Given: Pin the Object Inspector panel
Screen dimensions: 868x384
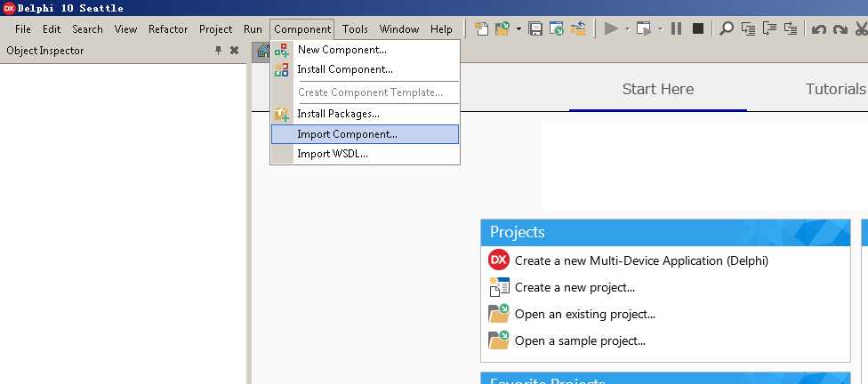Looking at the screenshot, I should tap(218, 51).
